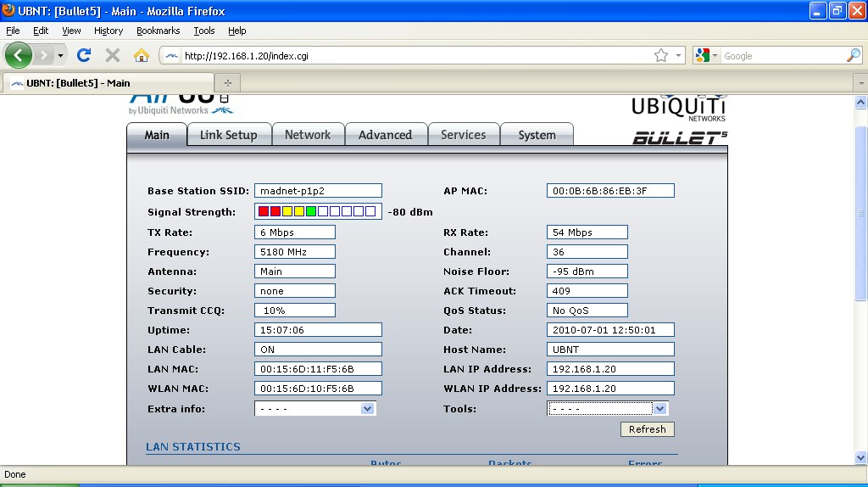Image resolution: width=868 pixels, height=487 pixels.
Task: Click the signal strength bar meter
Action: tap(318, 211)
